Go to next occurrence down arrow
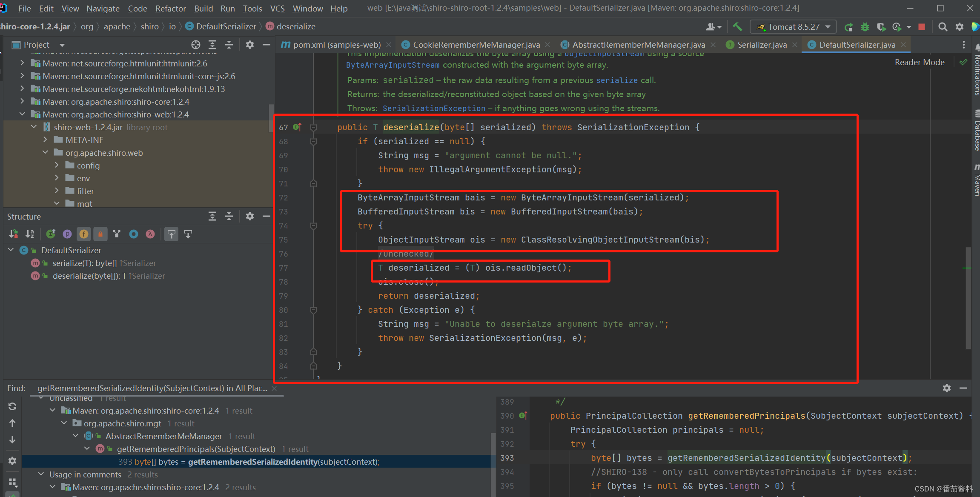This screenshot has height=497, width=980. (x=12, y=440)
